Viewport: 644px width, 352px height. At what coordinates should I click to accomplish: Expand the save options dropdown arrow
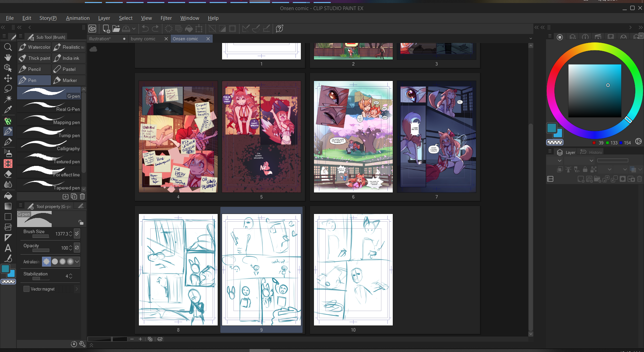pos(134,29)
